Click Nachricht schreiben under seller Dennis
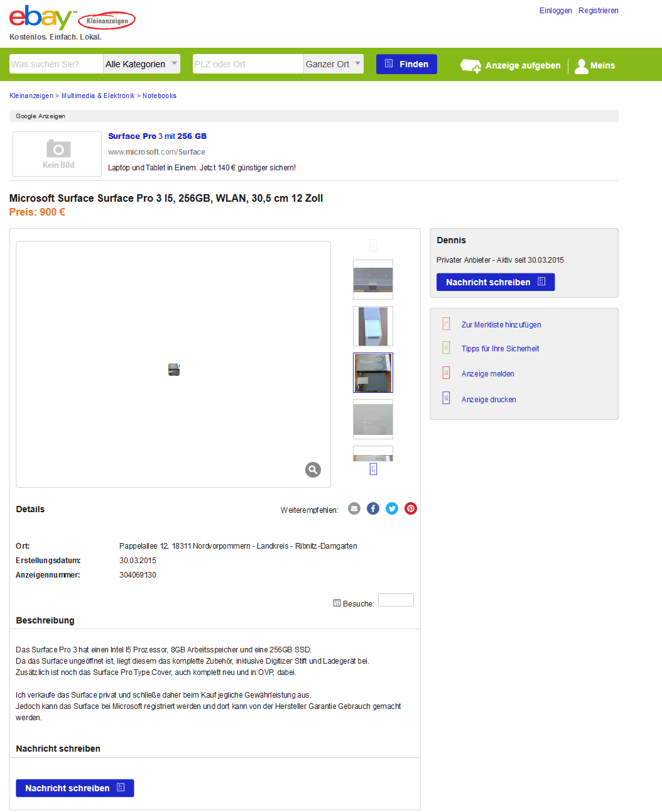Screen dimensions: 662x812 coord(496,282)
